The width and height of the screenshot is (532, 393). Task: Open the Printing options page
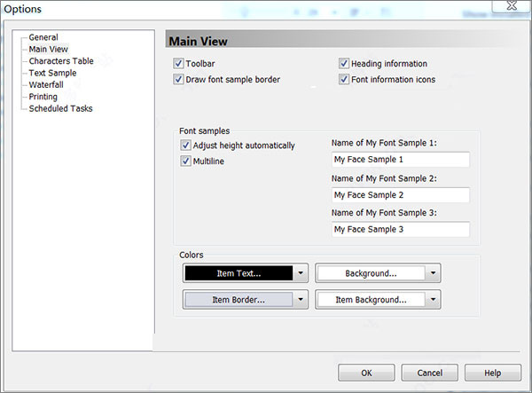(43, 97)
